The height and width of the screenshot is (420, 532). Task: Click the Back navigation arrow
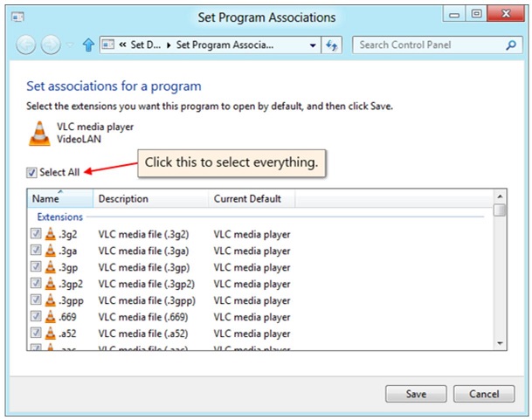tap(25, 45)
